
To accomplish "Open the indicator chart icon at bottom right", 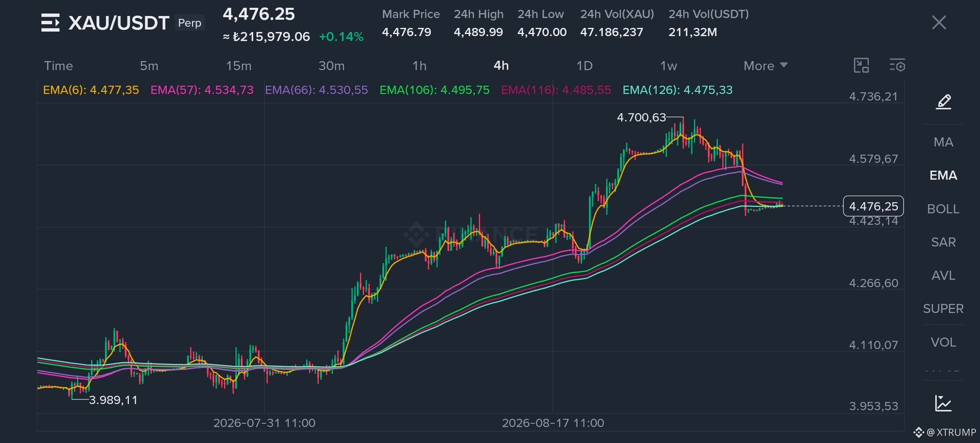I will point(943,403).
